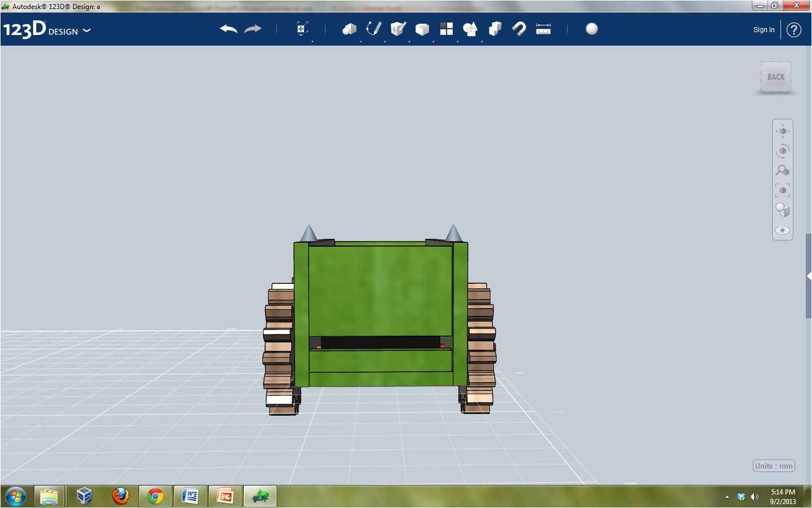This screenshot has height=508, width=812.
Task: Redo the last undone action
Action: (x=253, y=29)
